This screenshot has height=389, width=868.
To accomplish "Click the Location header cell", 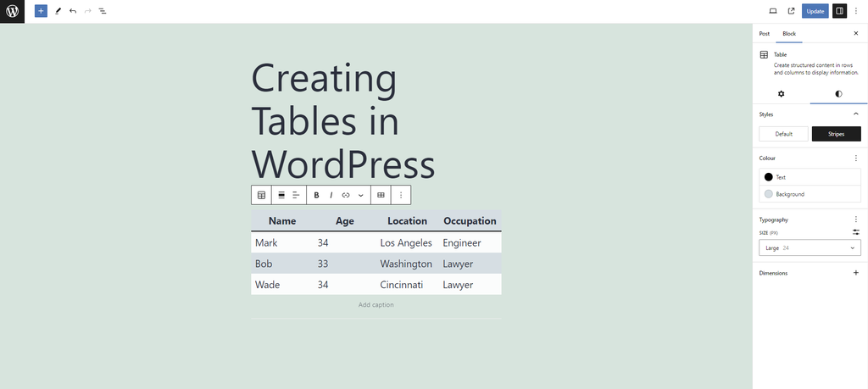I will 408,221.
